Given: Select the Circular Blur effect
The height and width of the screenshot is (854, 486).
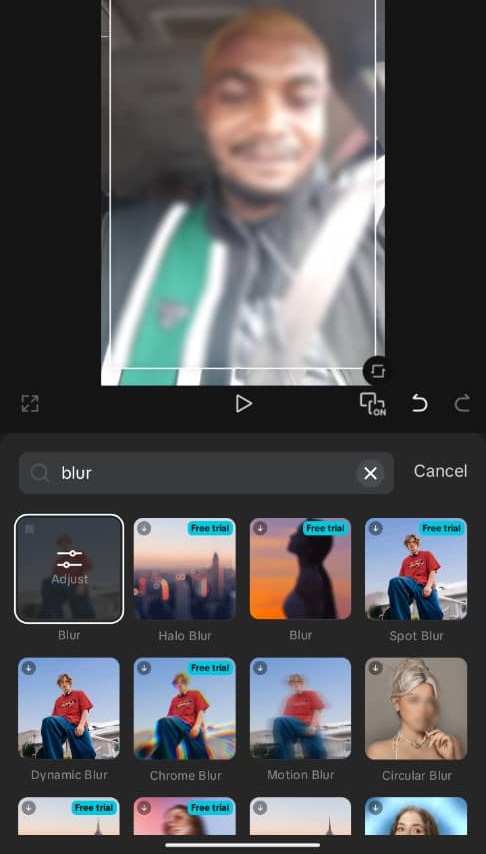Looking at the screenshot, I should pyautogui.click(x=416, y=708).
